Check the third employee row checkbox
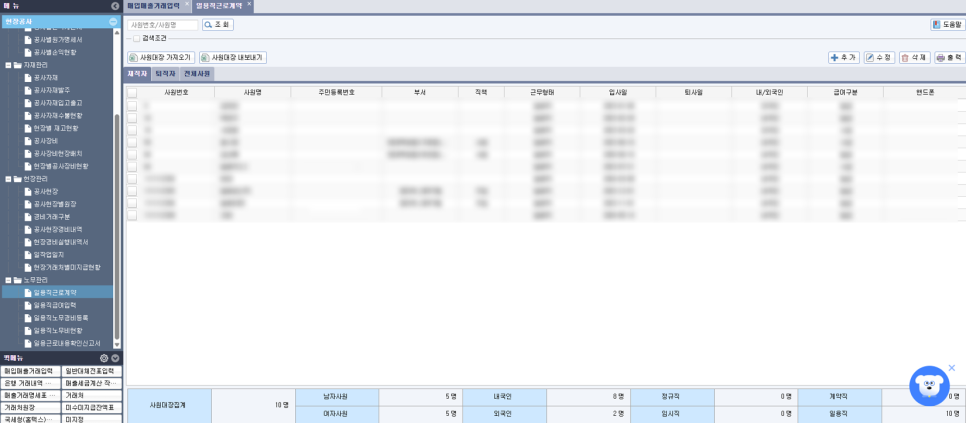Image resolution: width=966 pixels, height=423 pixels. pyautogui.click(x=132, y=130)
